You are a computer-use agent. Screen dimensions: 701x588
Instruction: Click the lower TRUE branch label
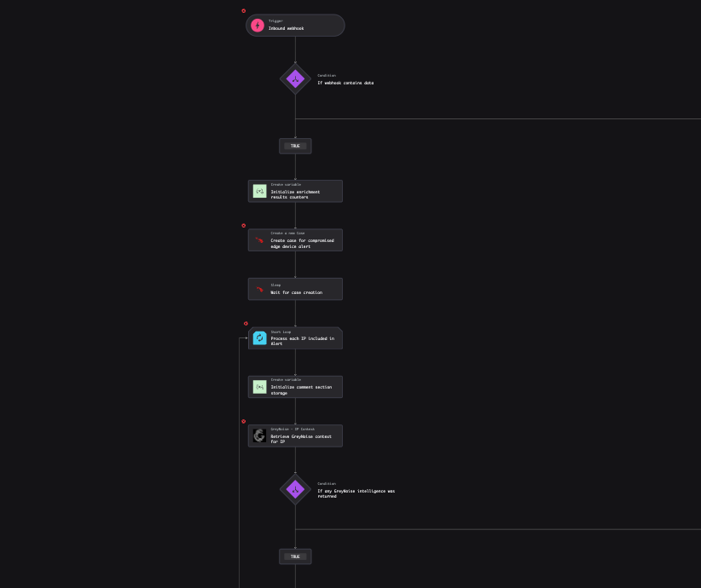(295, 556)
